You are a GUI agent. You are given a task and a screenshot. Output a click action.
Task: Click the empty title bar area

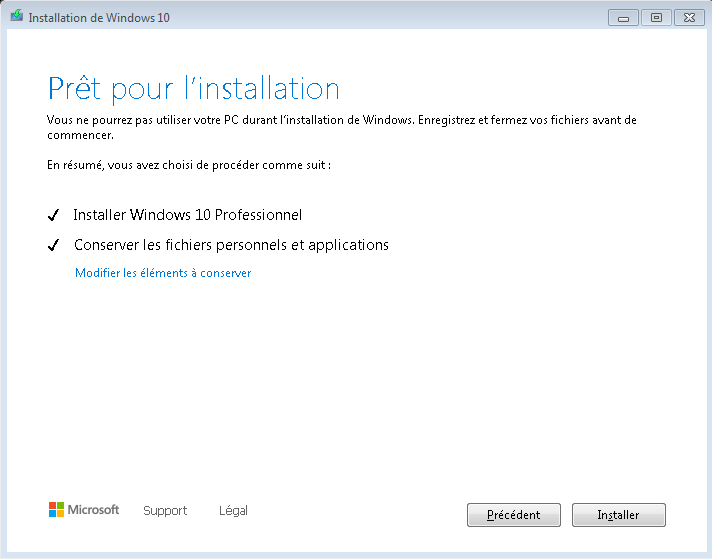386,17
